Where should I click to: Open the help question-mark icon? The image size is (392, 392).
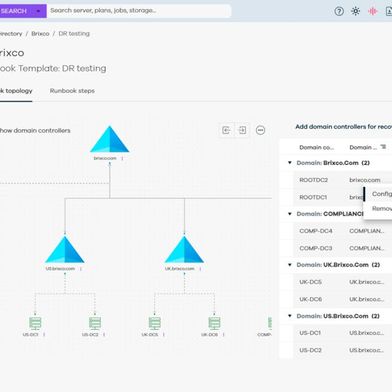[x=339, y=11]
